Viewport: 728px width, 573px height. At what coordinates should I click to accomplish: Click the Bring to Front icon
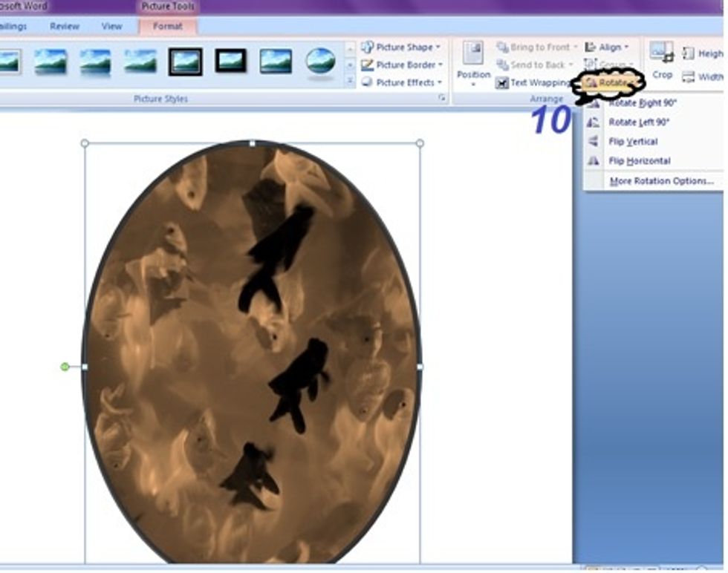pos(503,48)
